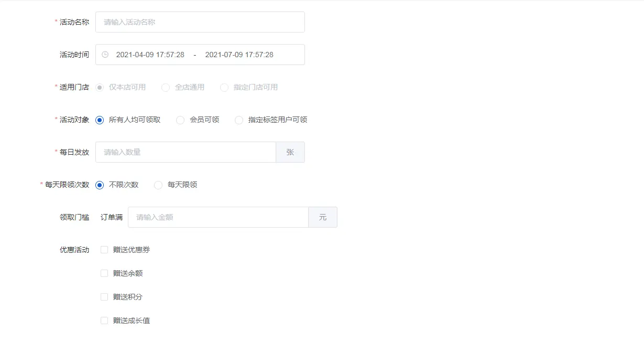Click the start date 2021-04-09 17:57:28
The width and height of the screenshot is (644, 342).
pos(150,55)
